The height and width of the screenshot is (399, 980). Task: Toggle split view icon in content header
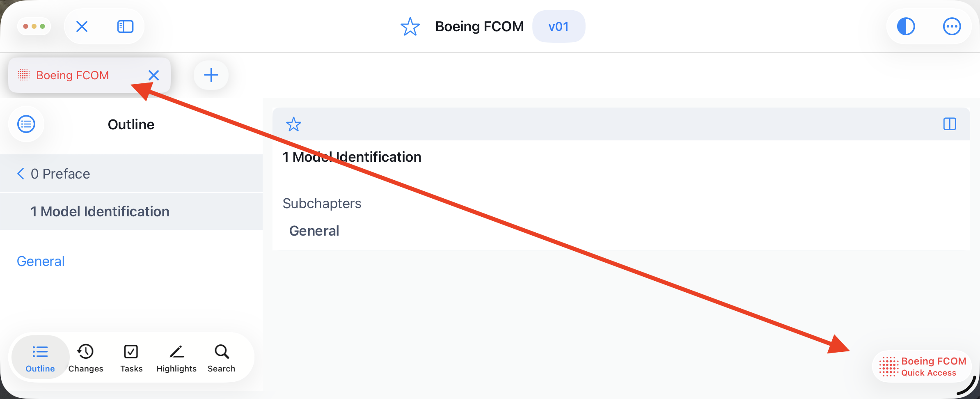(950, 124)
